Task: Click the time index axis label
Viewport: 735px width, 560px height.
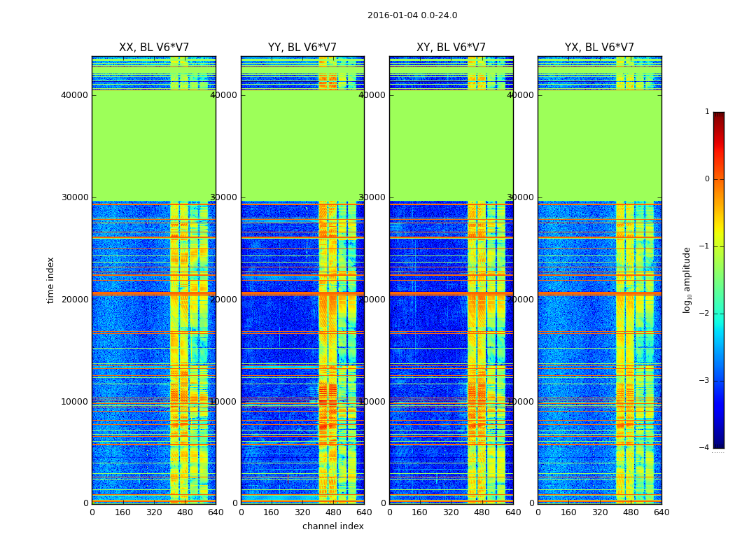Action: coord(50,280)
